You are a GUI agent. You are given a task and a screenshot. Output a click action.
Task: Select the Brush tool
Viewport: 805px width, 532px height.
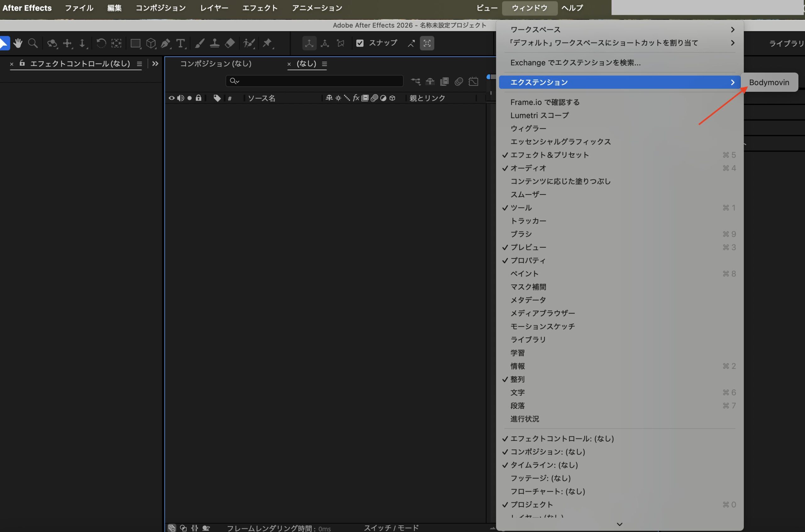[x=199, y=43]
